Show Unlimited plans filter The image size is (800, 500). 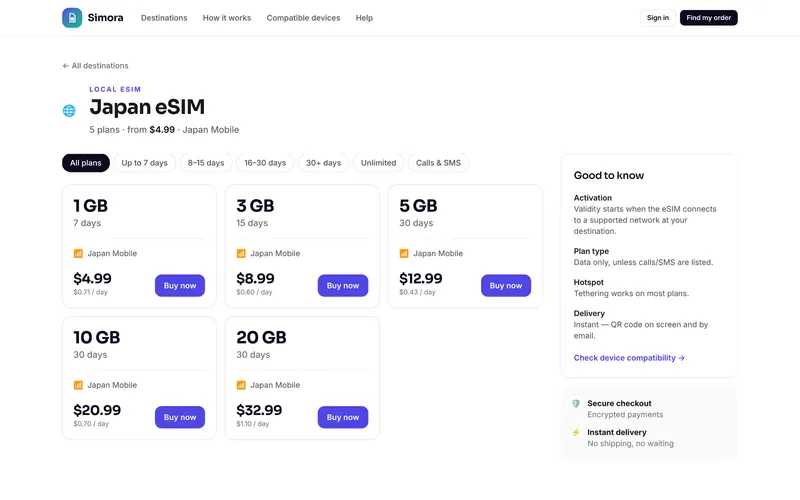coord(378,163)
